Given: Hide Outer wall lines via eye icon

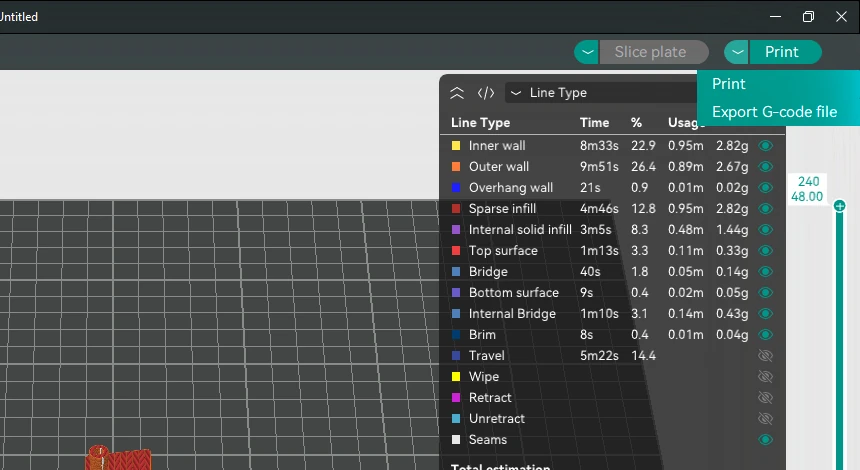Looking at the screenshot, I should (x=766, y=166).
